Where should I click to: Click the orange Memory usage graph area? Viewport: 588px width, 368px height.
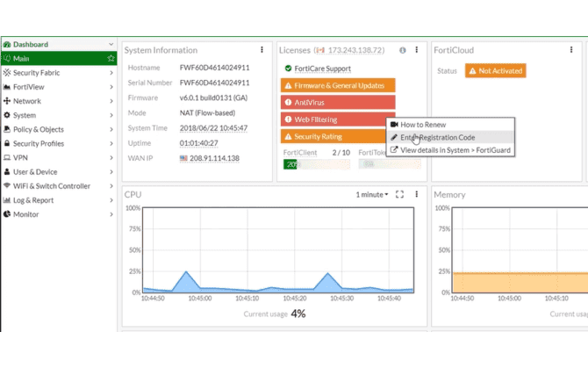pos(520,283)
